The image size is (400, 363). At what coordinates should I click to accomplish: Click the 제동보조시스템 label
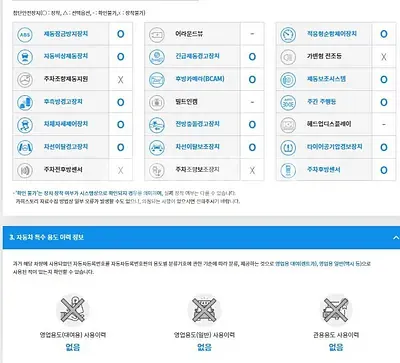[326, 79]
